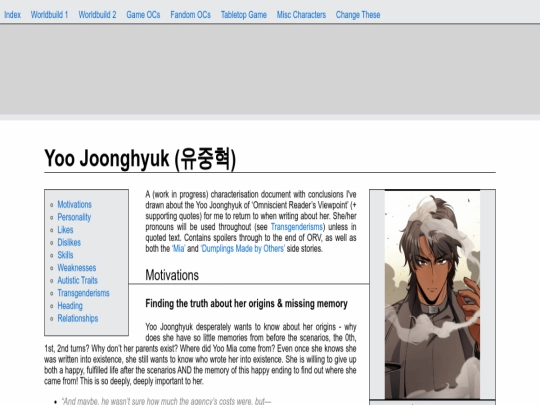The image size is (540, 405).
Task: Jump to Personality in contents
Action: pos(74,217)
